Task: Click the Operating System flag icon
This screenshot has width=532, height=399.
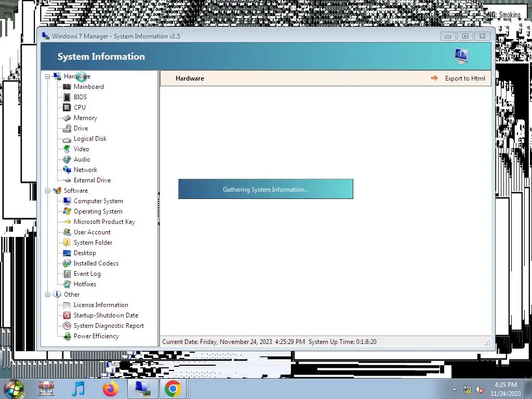Action: (67, 211)
